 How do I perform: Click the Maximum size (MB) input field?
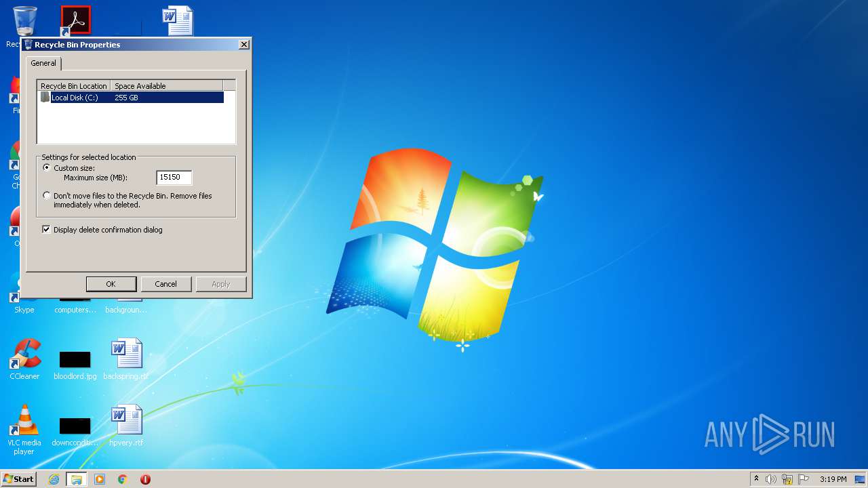(174, 178)
